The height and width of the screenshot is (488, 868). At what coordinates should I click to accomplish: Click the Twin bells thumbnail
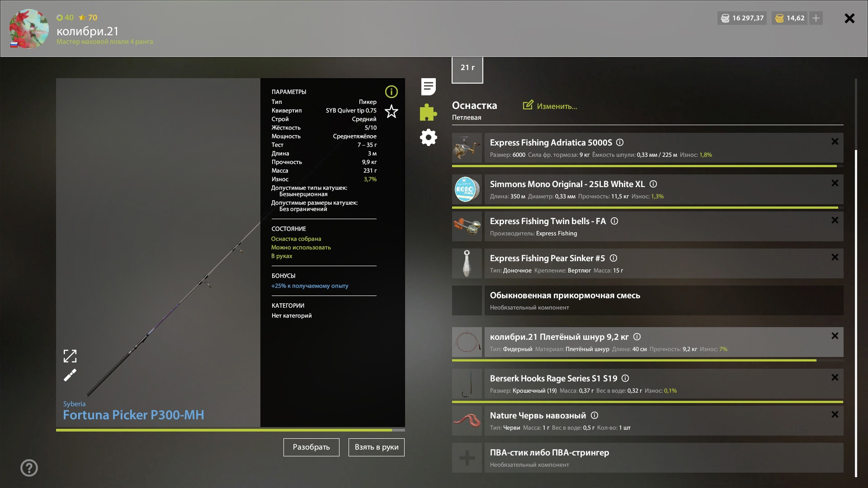click(x=467, y=226)
